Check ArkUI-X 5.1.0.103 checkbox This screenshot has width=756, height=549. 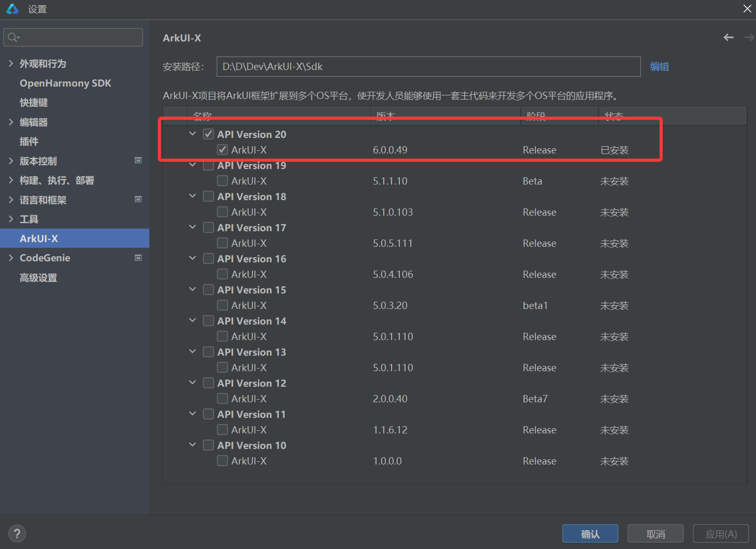[x=222, y=212]
